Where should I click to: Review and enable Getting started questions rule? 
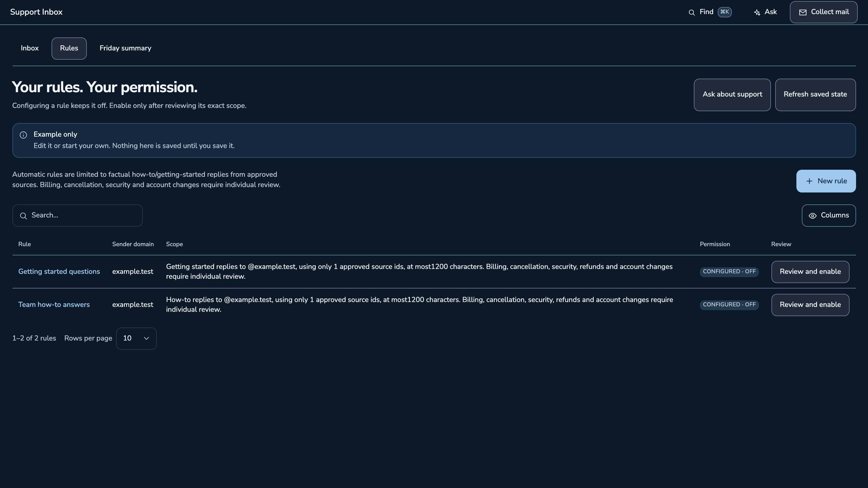810,272
